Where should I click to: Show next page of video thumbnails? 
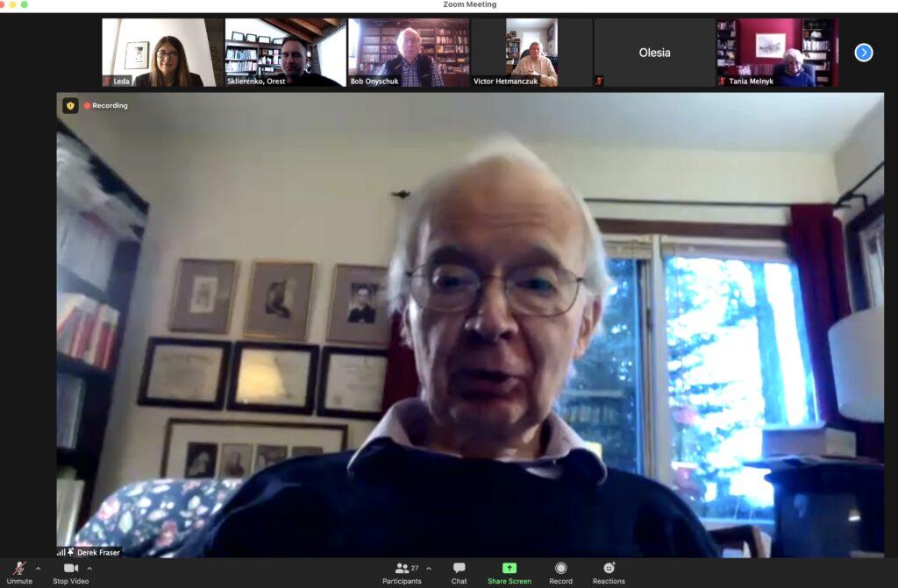[864, 53]
